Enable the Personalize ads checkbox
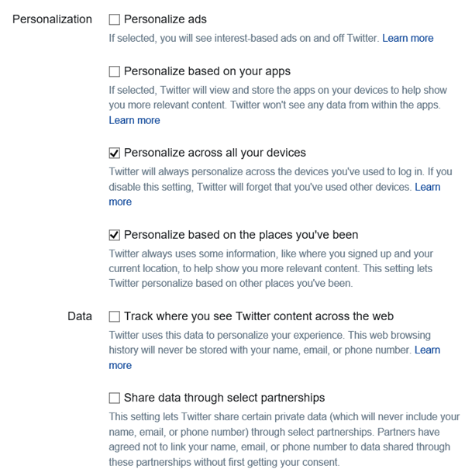This screenshot has height=476, width=465. (x=115, y=19)
